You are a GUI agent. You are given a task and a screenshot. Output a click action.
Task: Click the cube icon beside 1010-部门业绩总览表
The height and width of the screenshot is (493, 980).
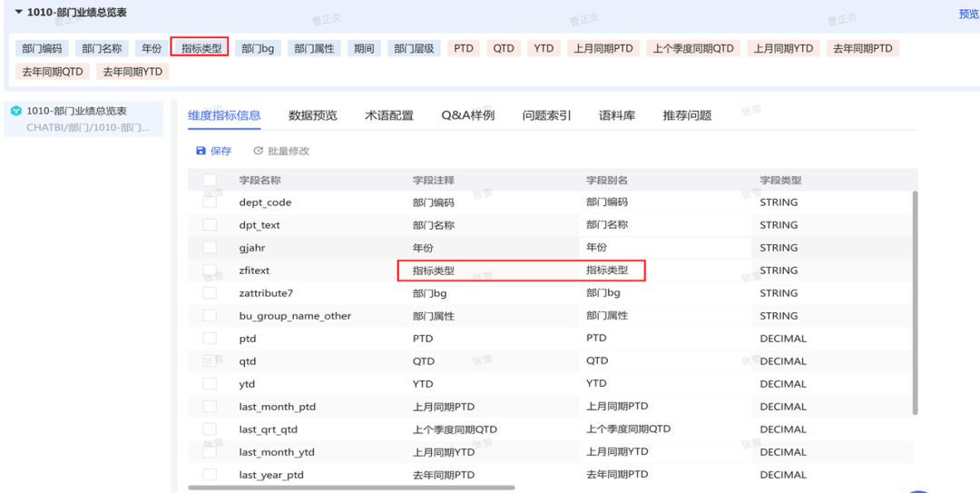(15, 111)
